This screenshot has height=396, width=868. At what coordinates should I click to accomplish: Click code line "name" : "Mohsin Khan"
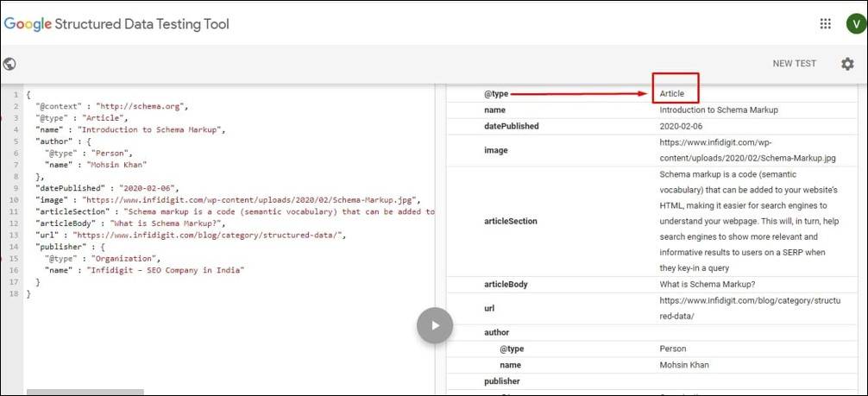95,165
